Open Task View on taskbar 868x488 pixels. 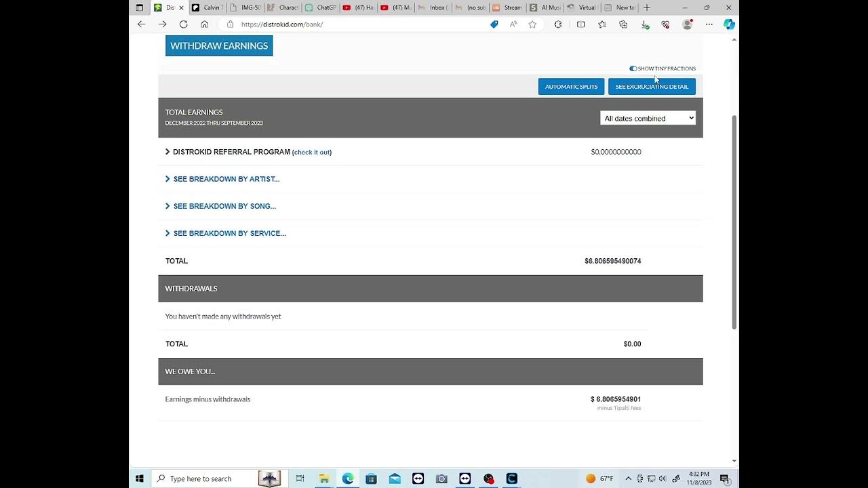pos(300,479)
